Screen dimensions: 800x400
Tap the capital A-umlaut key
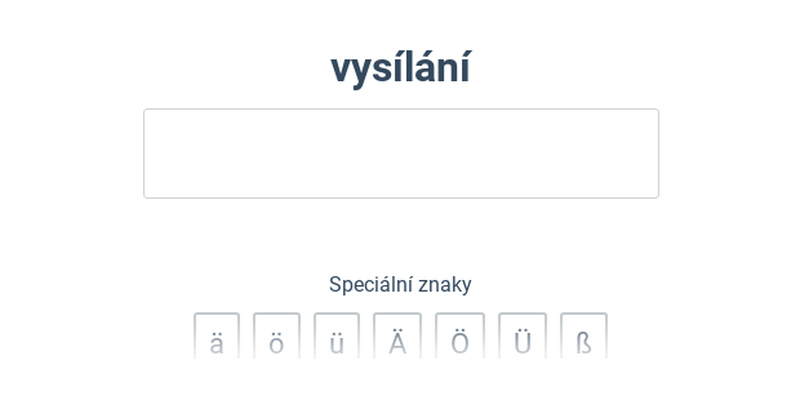pos(397,338)
